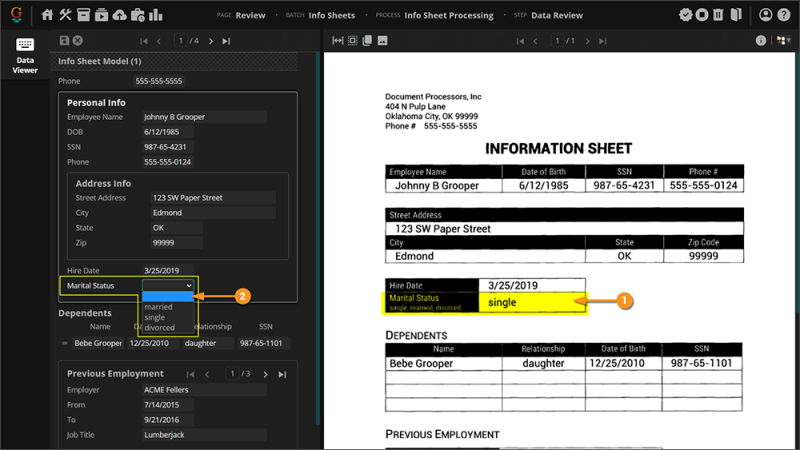This screenshot has height=450, width=800.
Task: Open the Design tools wrench icon
Action: tap(66, 15)
